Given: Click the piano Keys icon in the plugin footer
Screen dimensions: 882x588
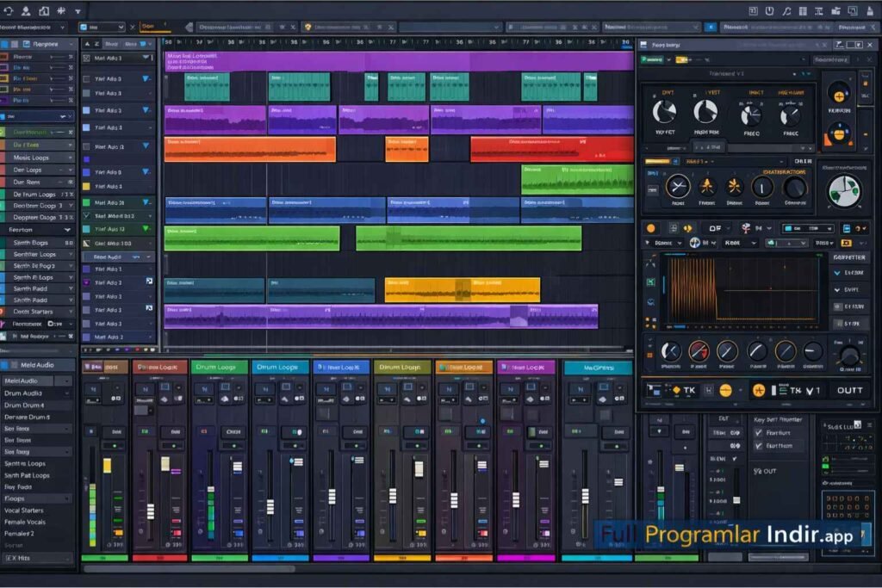Looking at the screenshot, I should tap(708, 390).
